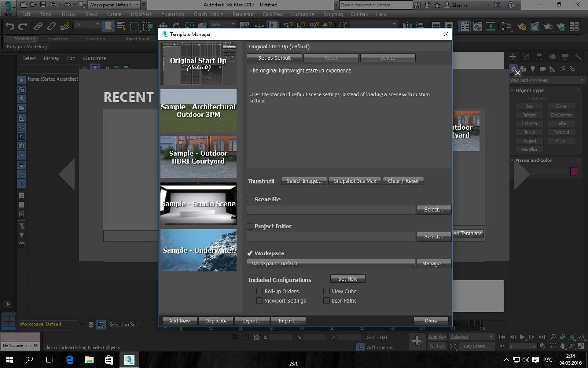Open the Modifiers menu
The width and height of the screenshot is (588, 368).
(x=141, y=14)
